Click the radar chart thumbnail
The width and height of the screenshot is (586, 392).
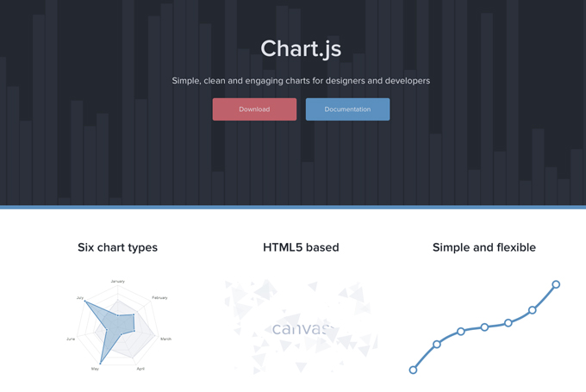pyautogui.click(x=118, y=325)
